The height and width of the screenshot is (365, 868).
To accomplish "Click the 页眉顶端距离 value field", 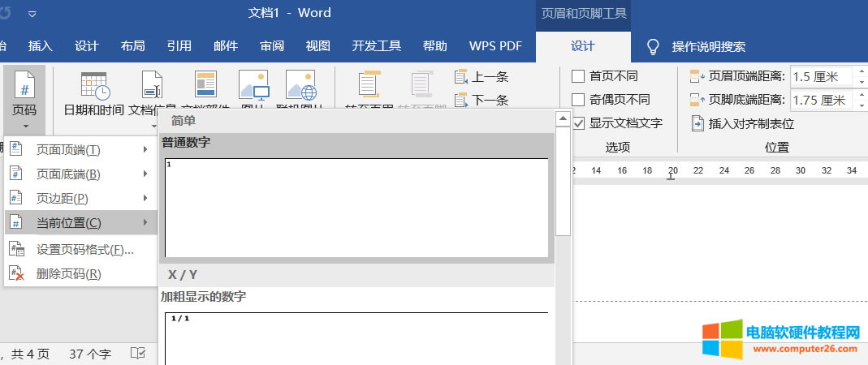I will tap(820, 76).
